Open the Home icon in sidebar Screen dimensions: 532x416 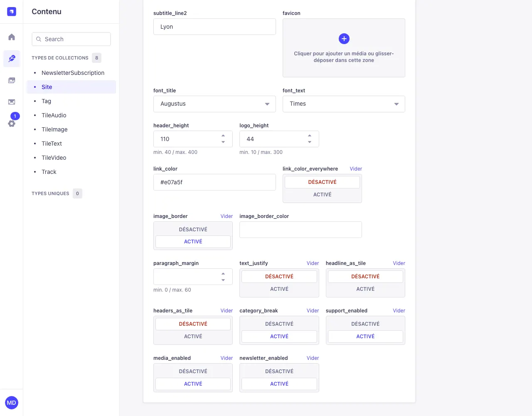pos(12,37)
